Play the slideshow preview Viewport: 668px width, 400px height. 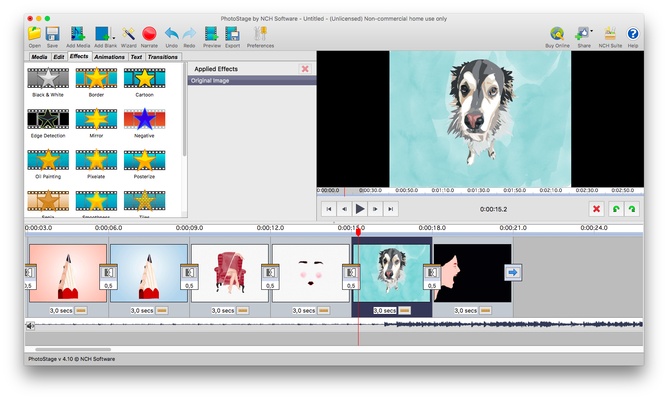click(360, 209)
